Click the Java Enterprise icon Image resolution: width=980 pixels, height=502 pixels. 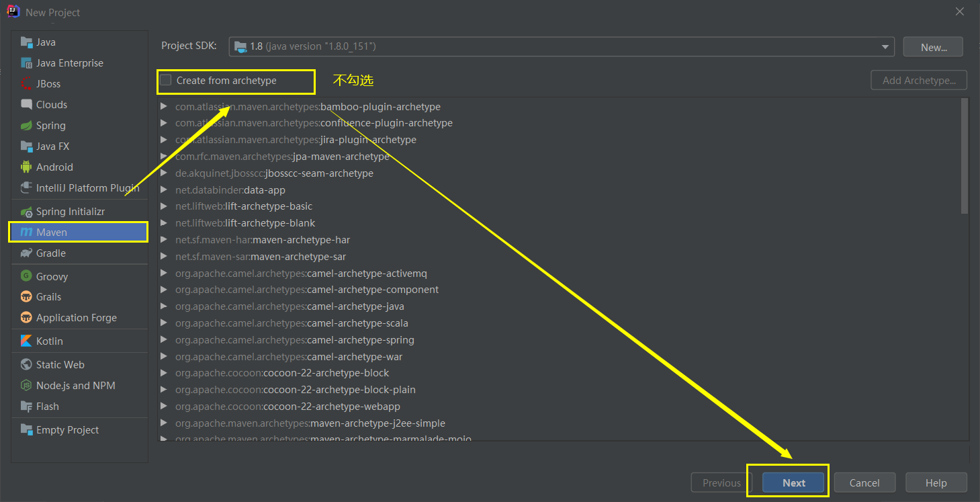pos(26,62)
